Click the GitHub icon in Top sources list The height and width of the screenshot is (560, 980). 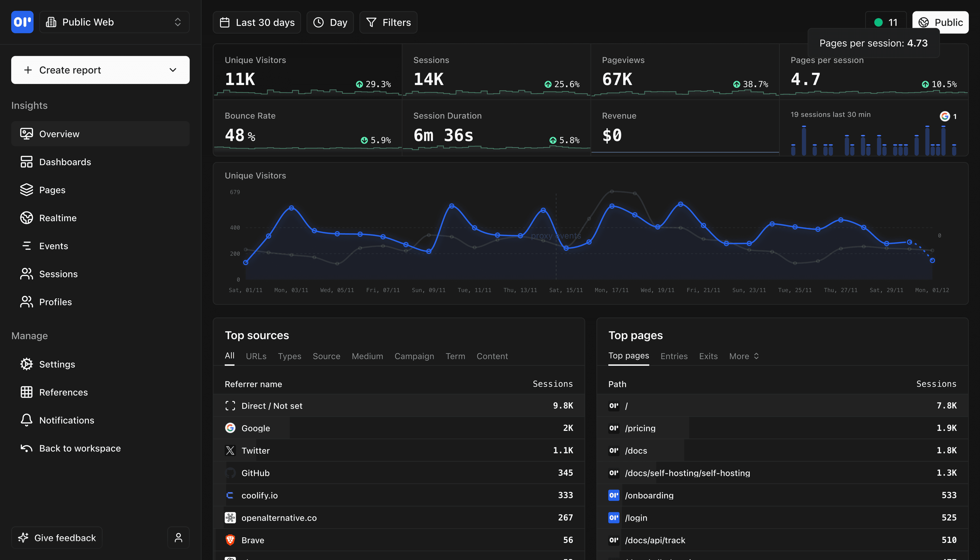click(x=230, y=473)
